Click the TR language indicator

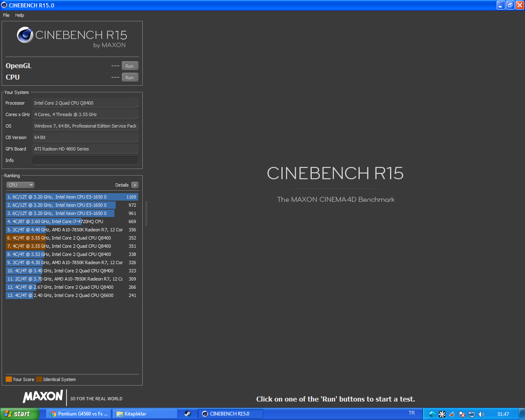tap(412, 413)
